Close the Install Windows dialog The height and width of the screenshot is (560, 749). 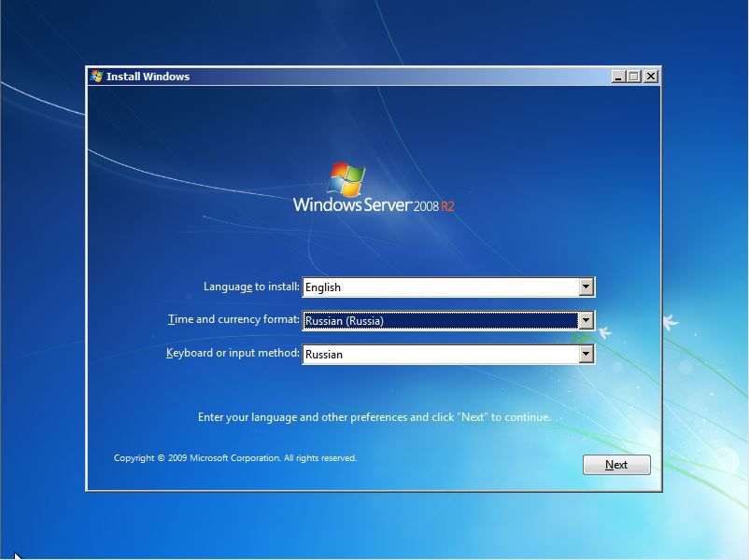pyautogui.click(x=651, y=77)
